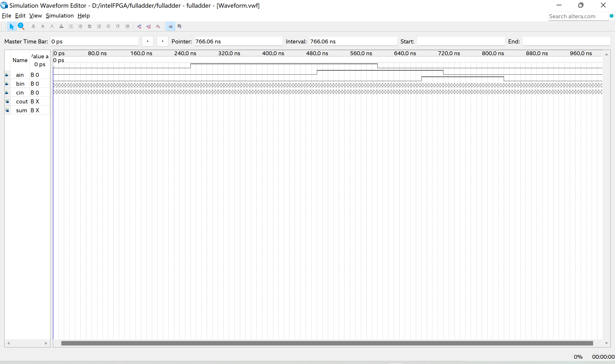Click the cin input pin icon

[x=7, y=92]
